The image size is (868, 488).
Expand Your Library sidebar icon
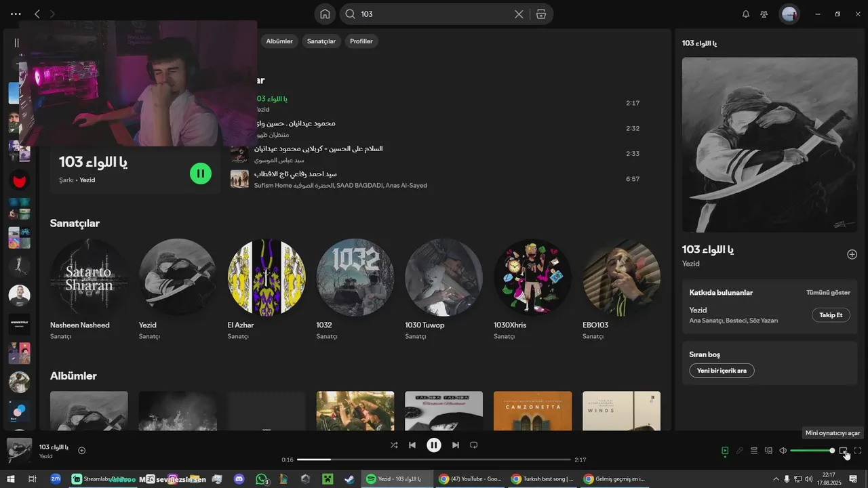tap(16, 43)
